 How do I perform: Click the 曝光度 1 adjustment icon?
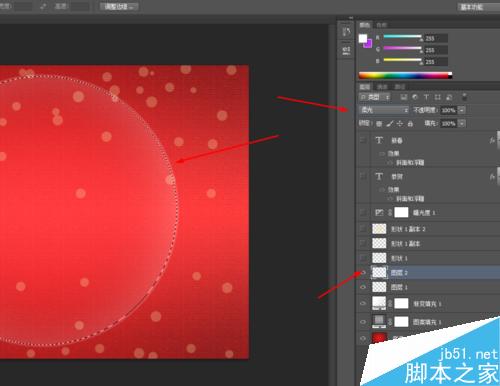click(x=379, y=212)
